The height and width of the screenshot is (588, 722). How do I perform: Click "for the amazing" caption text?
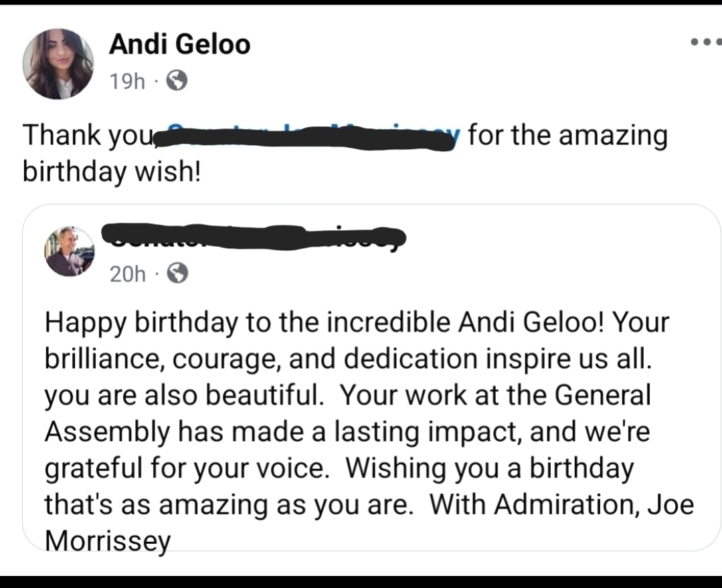[x=567, y=136]
